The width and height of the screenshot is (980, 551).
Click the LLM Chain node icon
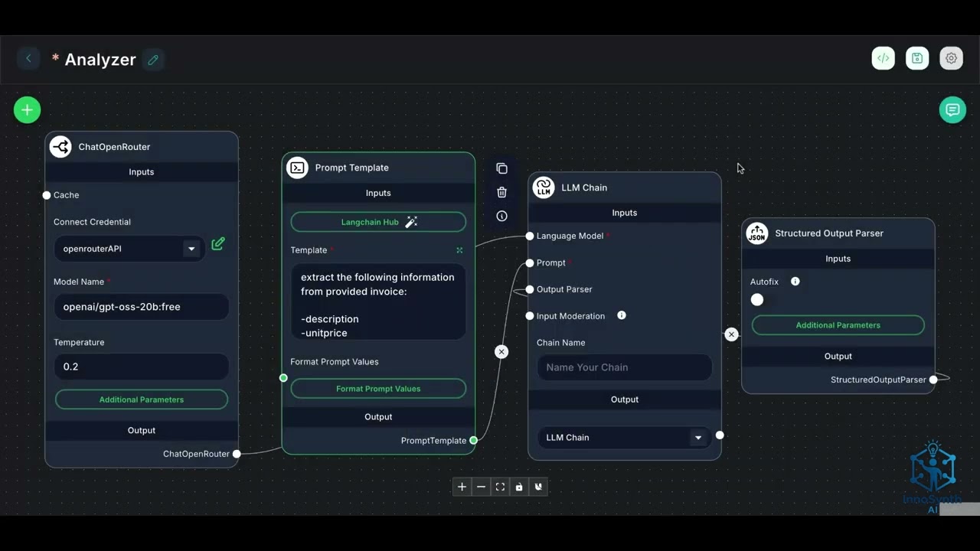point(544,187)
